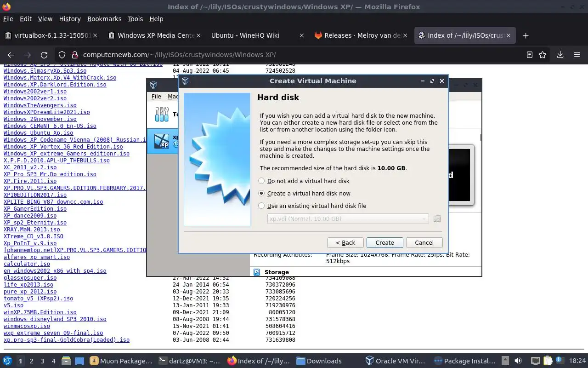Click the VirtualBox Tools icon in Manager window
588x368 pixels.
click(162, 115)
